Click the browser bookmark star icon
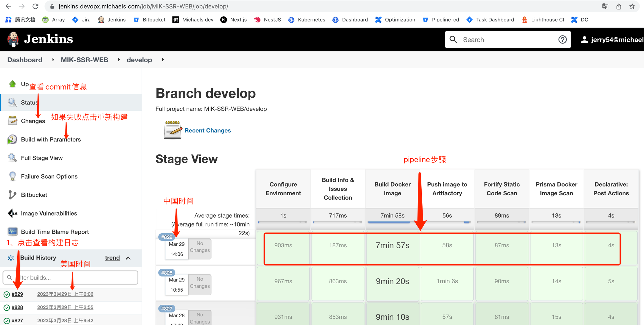This screenshot has width=644, height=325. [x=632, y=6]
